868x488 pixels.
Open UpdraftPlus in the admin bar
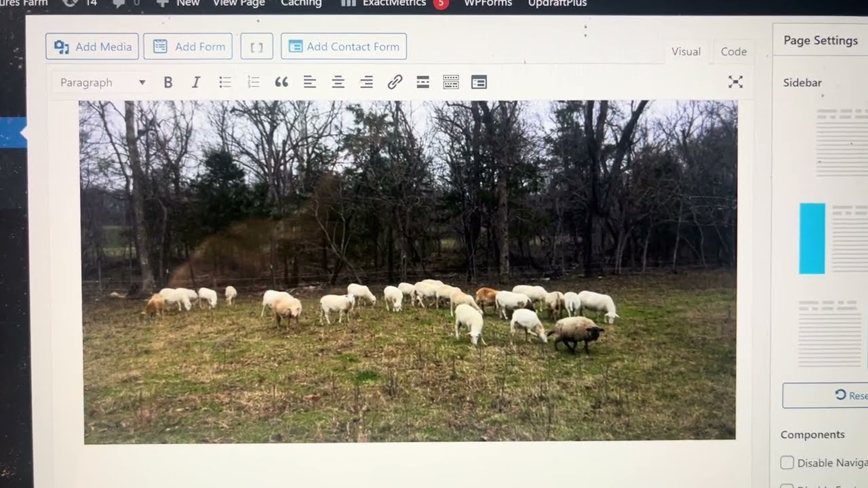[557, 3]
